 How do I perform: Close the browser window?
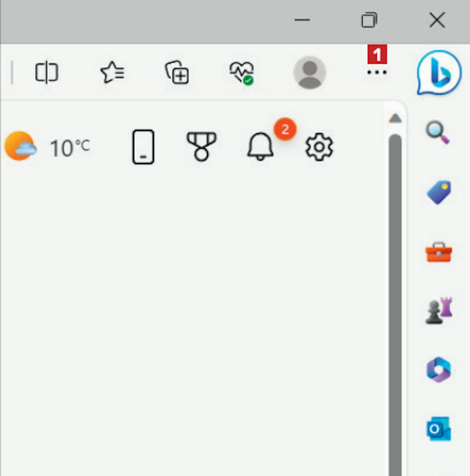click(x=437, y=20)
